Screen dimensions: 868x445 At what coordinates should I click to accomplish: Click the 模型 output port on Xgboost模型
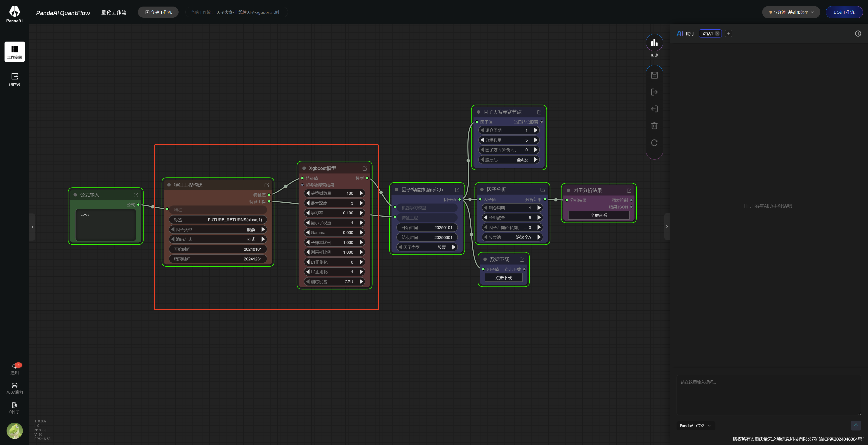pyautogui.click(x=367, y=178)
